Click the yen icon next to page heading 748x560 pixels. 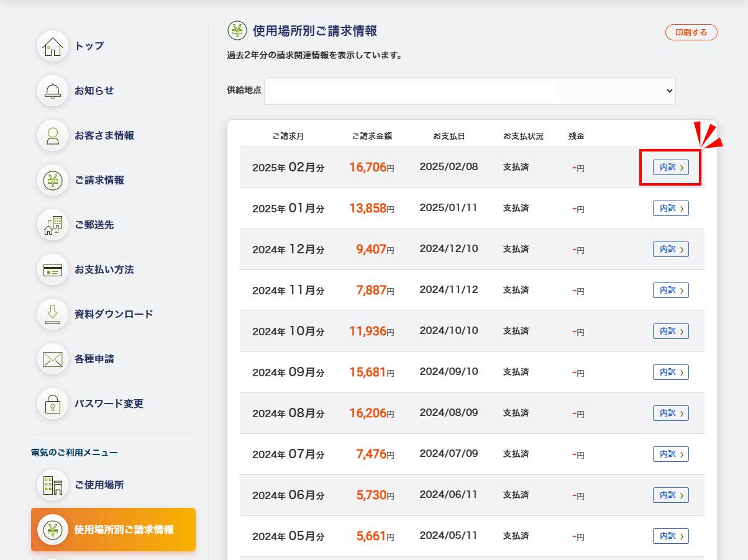(x=237, y=30)
